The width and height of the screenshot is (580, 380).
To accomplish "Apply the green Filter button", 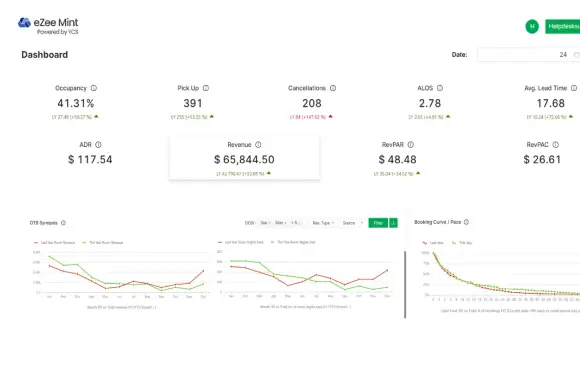I will (378, 223).
